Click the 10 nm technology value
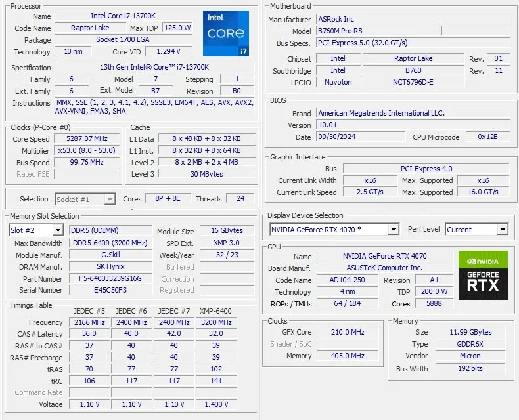 click(x=73, y=52)
